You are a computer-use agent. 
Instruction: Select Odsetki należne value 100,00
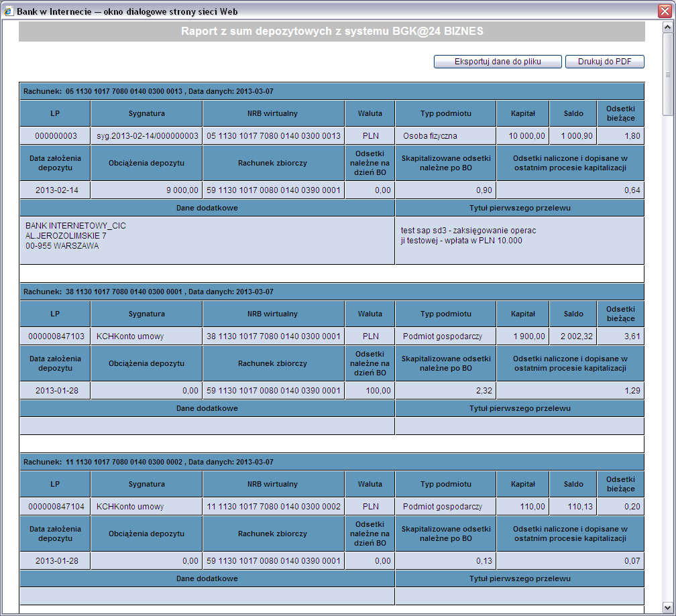378,391
